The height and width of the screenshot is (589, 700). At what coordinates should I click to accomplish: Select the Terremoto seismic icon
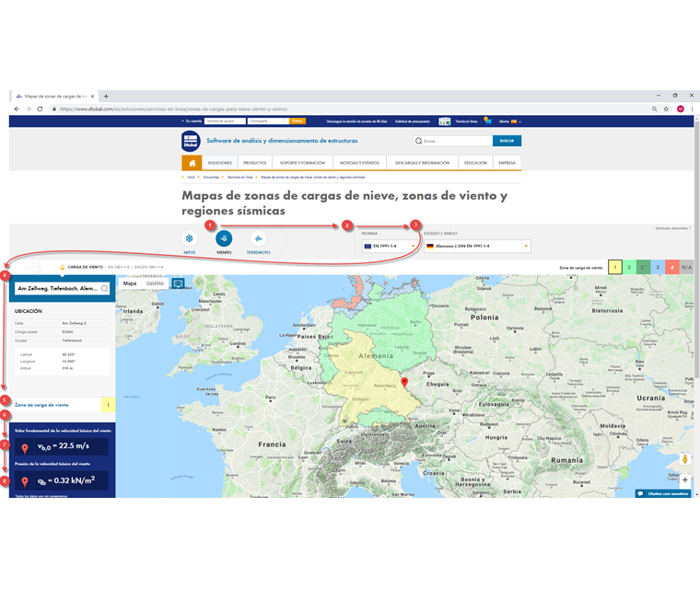click(258, 238)
